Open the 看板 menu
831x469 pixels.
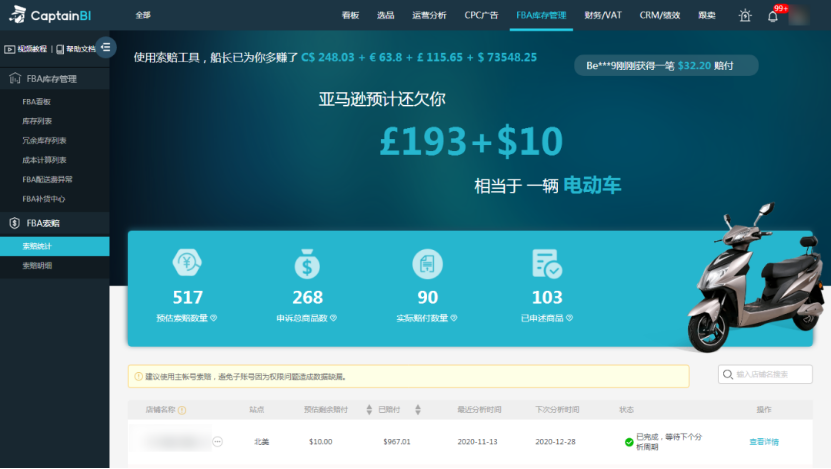350,15
